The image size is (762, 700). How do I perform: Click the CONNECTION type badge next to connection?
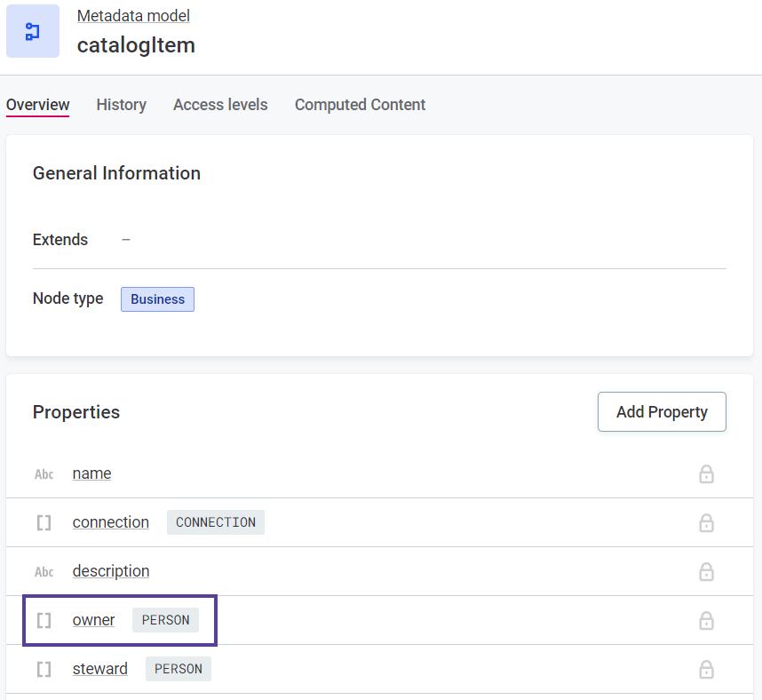215,522
